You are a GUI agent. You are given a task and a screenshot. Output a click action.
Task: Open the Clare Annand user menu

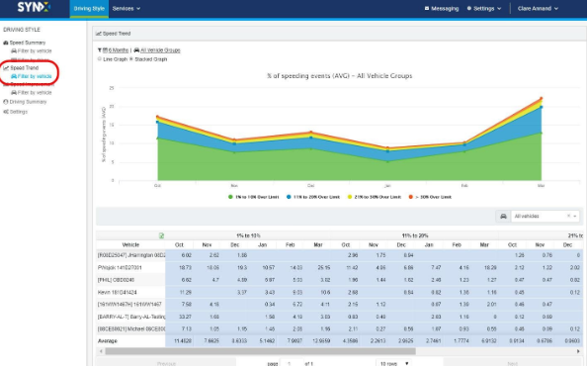(x=538, y=8)
